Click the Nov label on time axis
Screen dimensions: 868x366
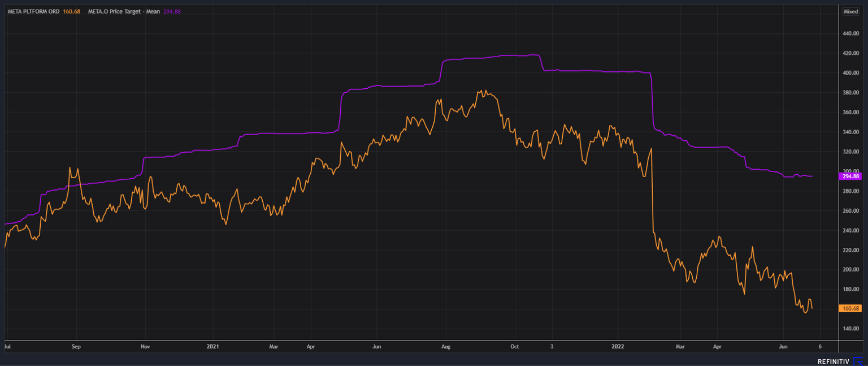145,346
